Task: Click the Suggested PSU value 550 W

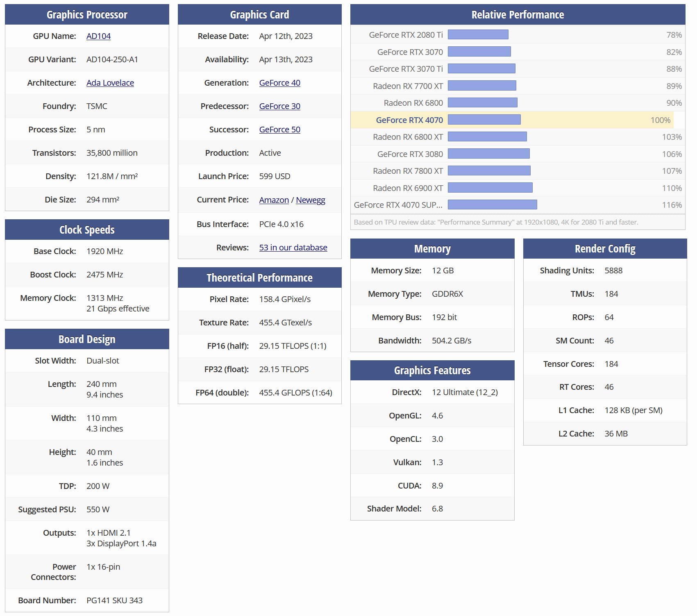Action: (x=98, y=509)
